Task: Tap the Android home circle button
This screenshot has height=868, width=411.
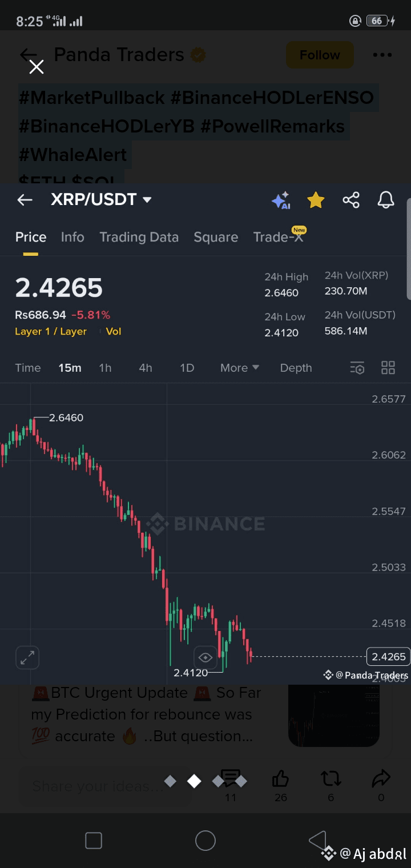Action: 205,841
